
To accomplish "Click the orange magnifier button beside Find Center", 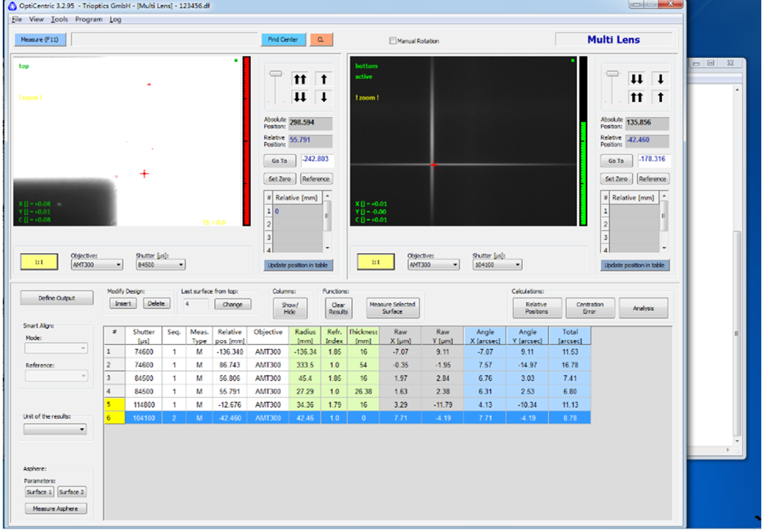I will pyautogui.click(x=321, y=40).
